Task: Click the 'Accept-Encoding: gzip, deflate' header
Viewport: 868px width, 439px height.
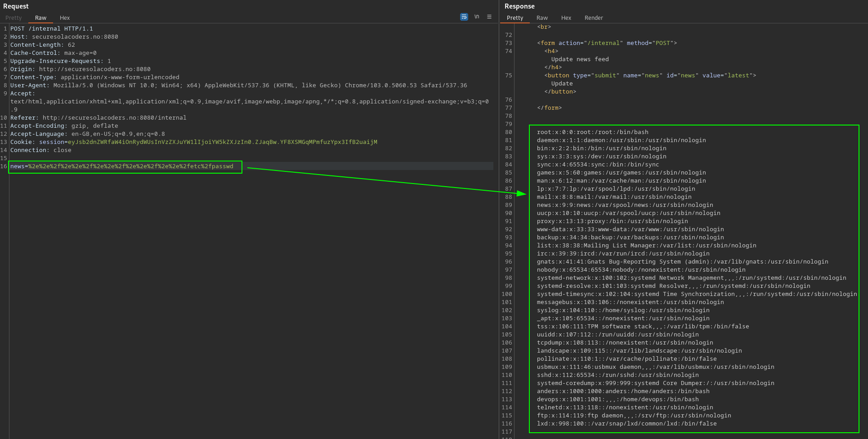Action: click(x=64, y=126)
